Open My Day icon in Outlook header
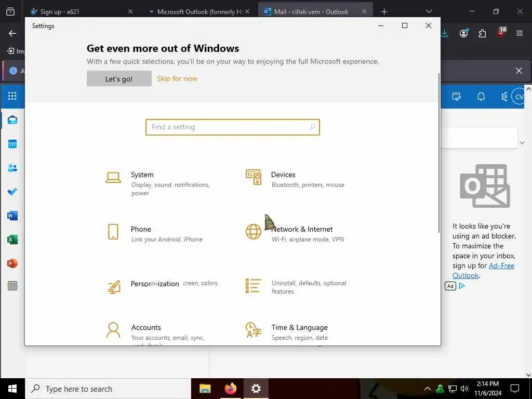 pos(457,97)
